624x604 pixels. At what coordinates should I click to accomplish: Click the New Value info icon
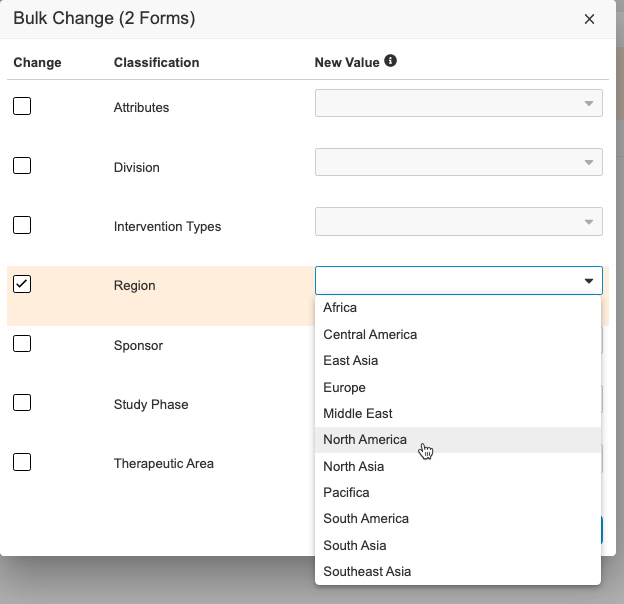click(390, 61)
